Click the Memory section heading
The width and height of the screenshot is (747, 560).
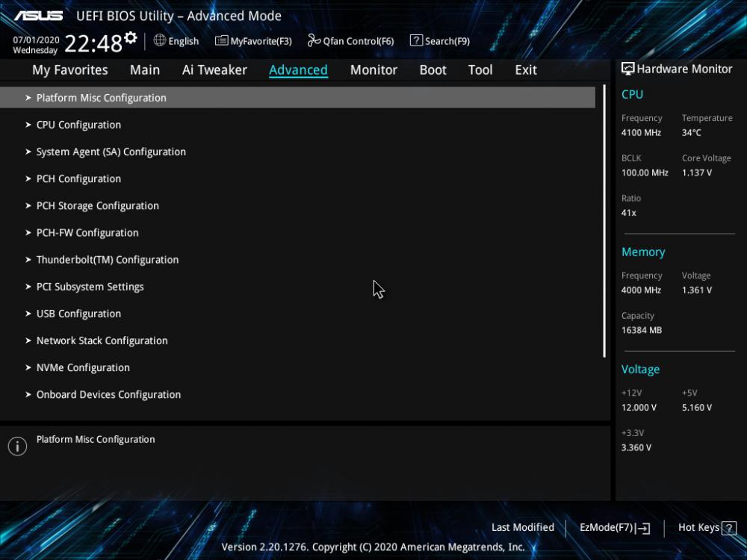643,252
